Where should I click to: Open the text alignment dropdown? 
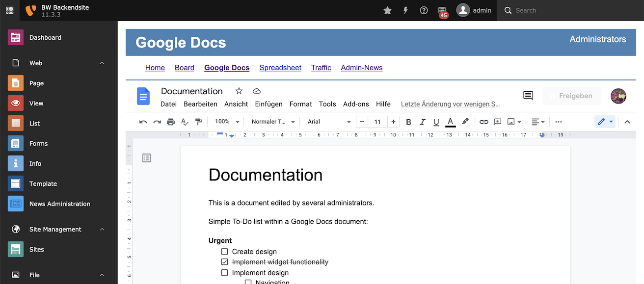[538, 122]
